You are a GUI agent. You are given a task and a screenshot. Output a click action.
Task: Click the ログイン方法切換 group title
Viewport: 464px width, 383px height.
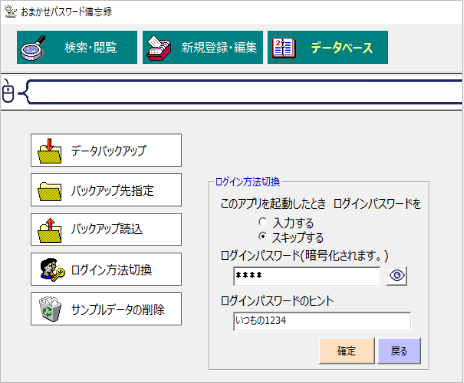click(247, 182)
